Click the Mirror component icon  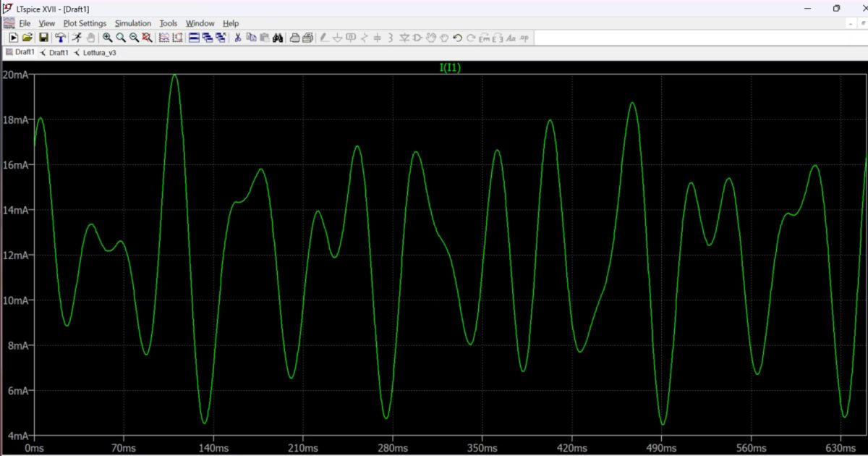tap(498, 37)
